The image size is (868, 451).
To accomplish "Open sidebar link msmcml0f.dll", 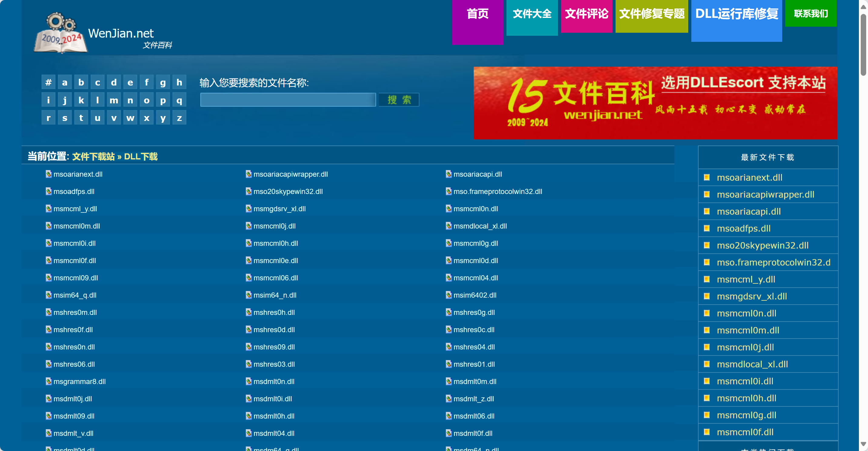I will click(745, 432).
